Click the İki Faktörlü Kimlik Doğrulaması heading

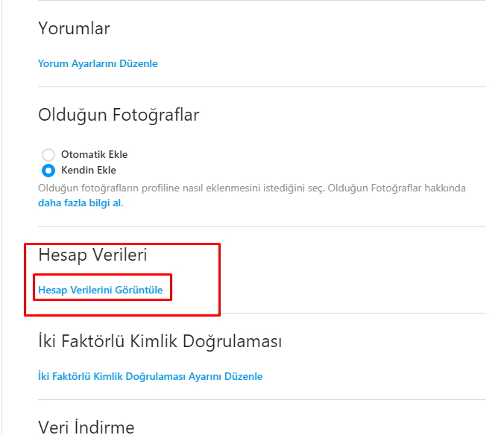[x=160, y=342]
